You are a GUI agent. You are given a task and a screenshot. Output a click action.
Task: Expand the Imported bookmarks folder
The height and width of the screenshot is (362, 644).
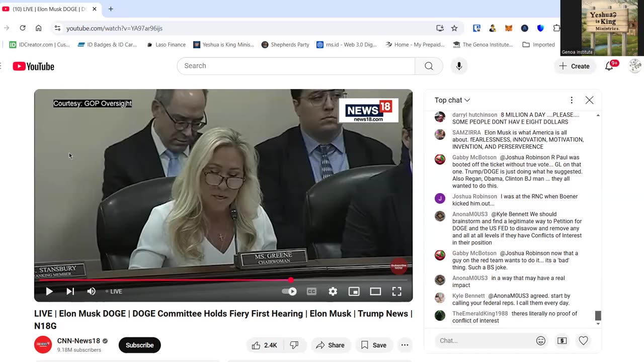coord(539,45)
